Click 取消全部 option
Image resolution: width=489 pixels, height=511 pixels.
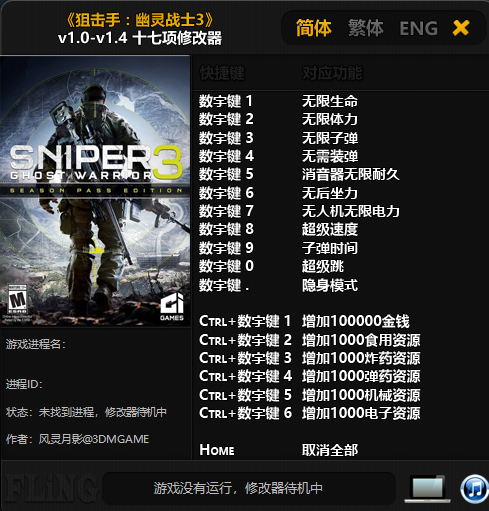click(x=330, y=450)
